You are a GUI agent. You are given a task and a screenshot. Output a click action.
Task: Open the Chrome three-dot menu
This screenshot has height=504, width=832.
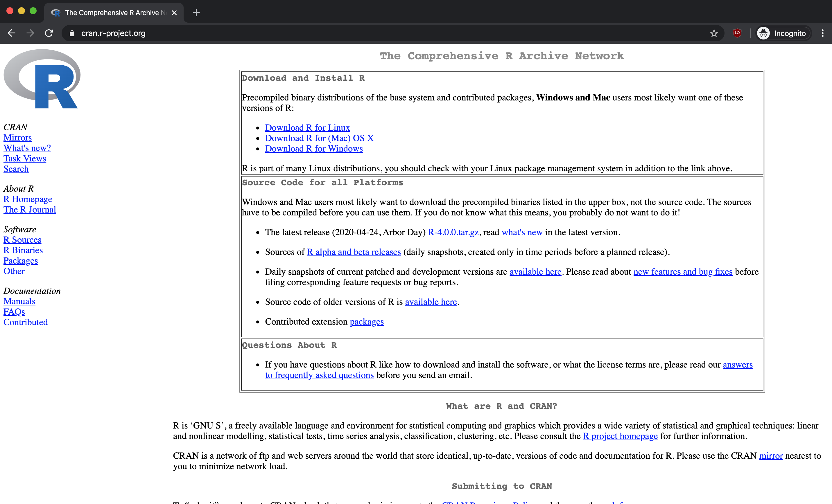(x=823, y=33)
